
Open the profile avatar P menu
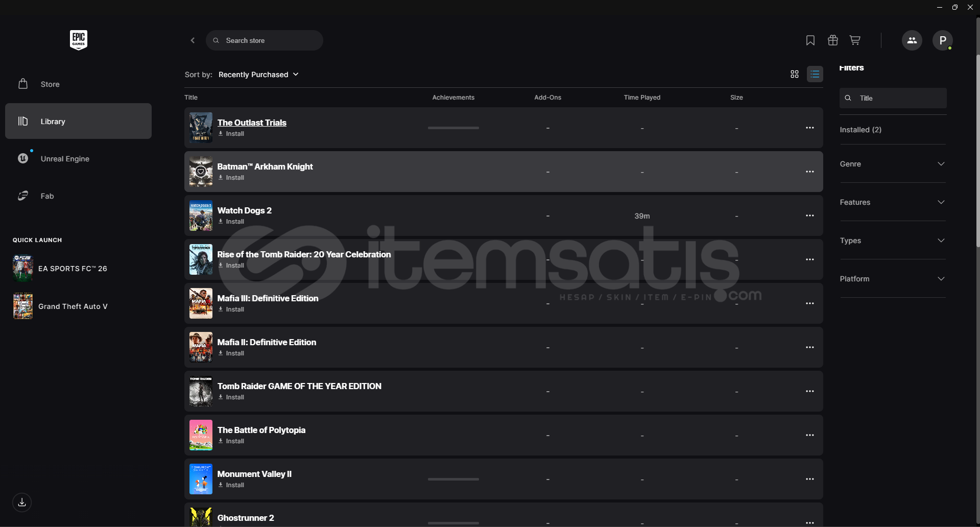coord(943,40)
